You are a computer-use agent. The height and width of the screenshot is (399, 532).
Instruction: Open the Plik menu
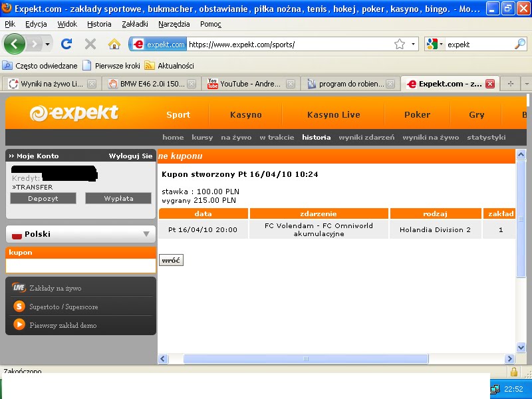coord(10,24)
